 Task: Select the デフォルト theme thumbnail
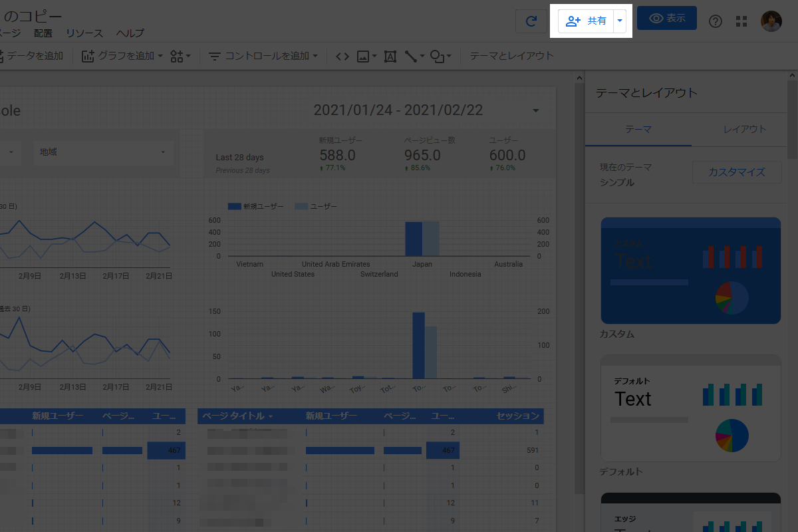point(690,408)
